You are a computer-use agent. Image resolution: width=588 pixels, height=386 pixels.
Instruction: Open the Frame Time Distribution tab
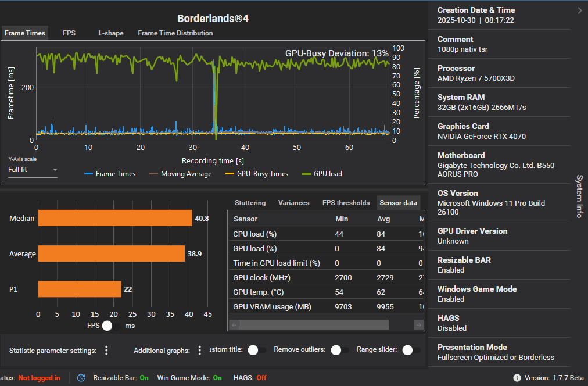(x=175, y=33)
